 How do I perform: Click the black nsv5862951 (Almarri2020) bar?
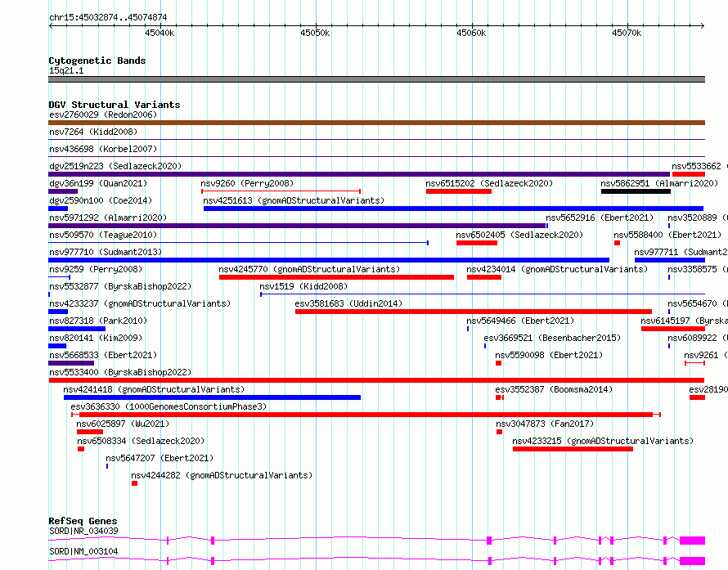click(x=636, y=191)
